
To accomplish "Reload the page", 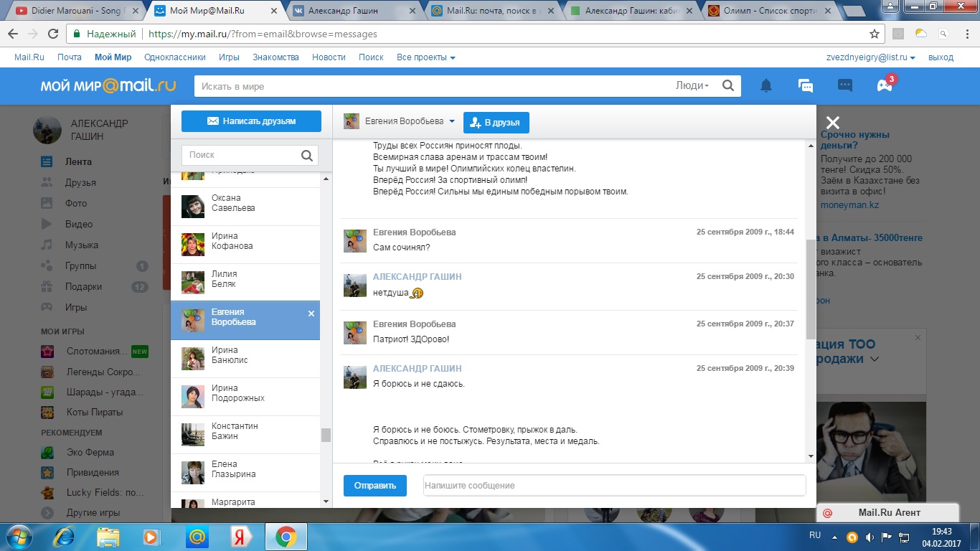I will click(53, 34).
